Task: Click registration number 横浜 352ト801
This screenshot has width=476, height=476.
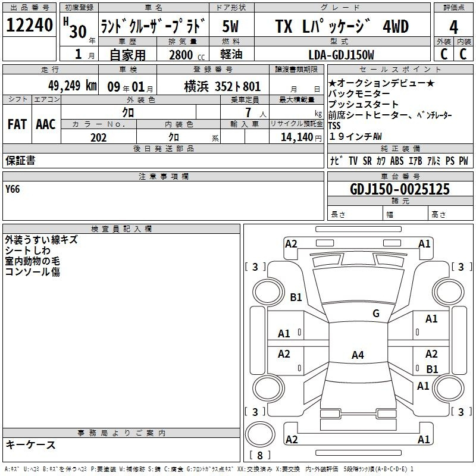Action: click(x=222, y=87)
